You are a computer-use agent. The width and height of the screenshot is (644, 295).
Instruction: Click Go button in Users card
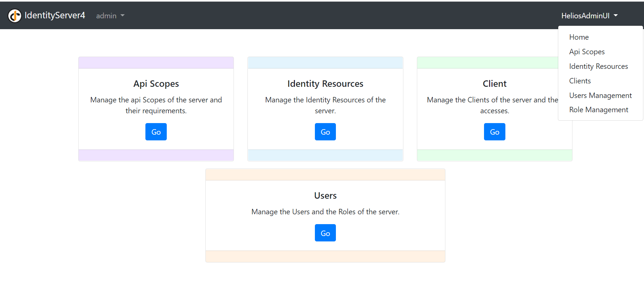[x=325, y=233]
